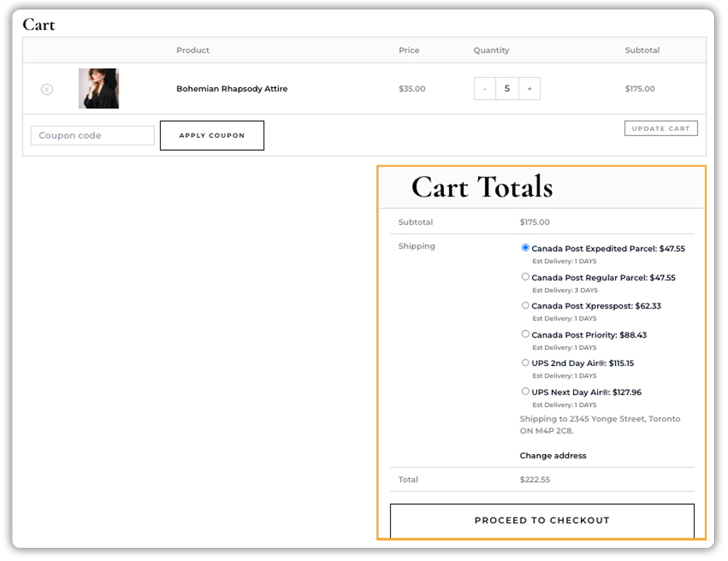Remove Bohemian Rhapsody Attire from cart
Viewport: 728px width, 561px height.
click(x=47, y=89)
